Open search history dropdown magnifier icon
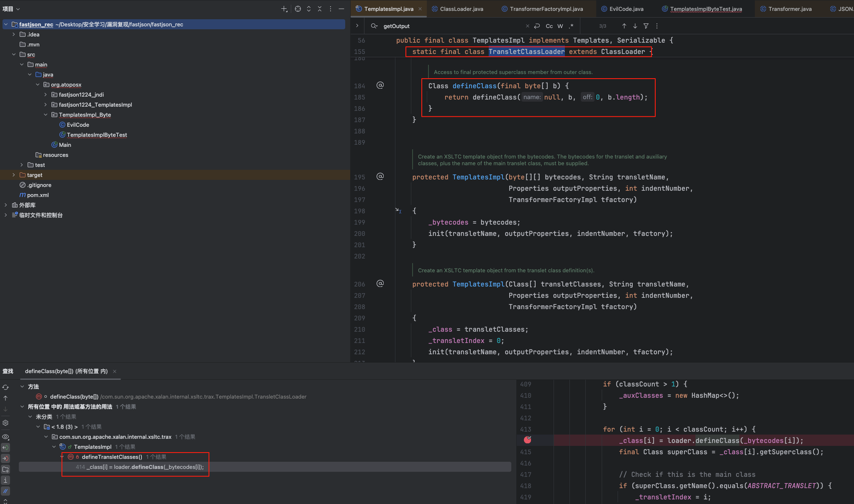Image resolution: width=854 pixels, height=504 pixels. click(x=374, y=26)
